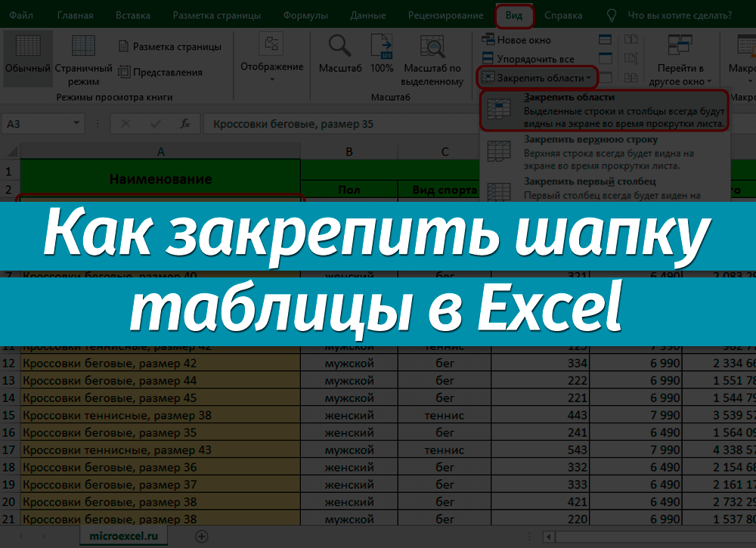The image size is (756, 548).
Task: Expand the Отображение dropdown
Action: 272,59
